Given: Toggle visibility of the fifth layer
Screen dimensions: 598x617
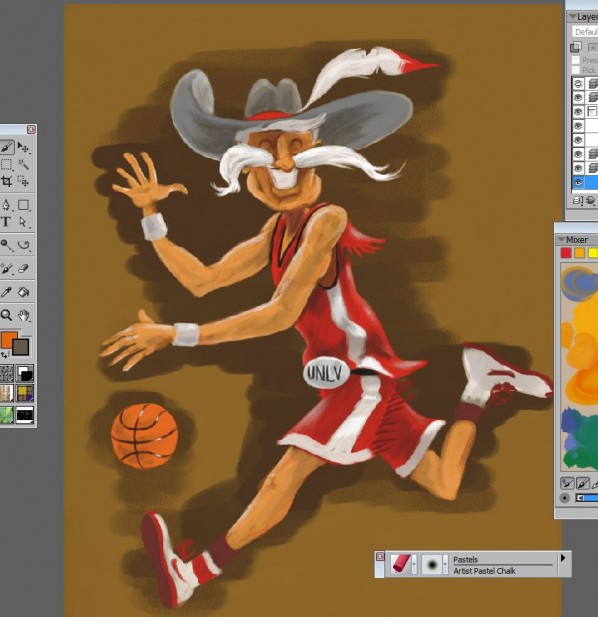Looking at the screenshot, I should click(x=578, y=140).
